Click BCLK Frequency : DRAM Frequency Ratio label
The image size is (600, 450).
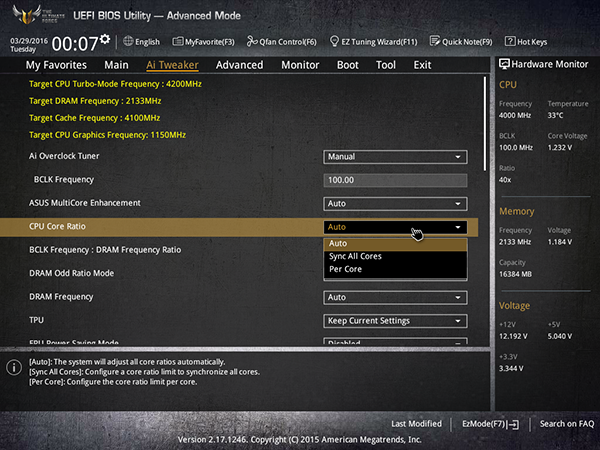(x=105, y=250)
